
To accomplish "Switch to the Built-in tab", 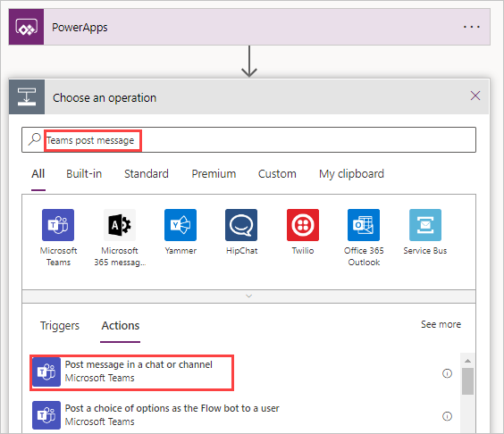I will [x=84, y=174].
